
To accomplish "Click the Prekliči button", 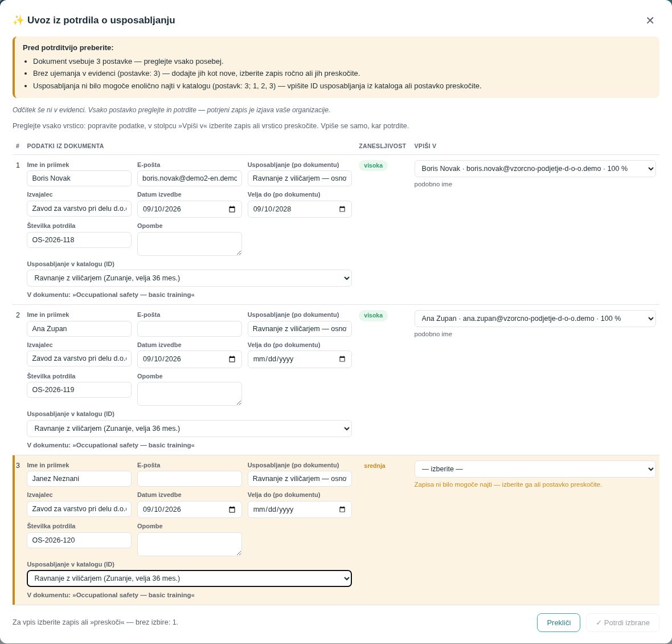I will click(559, 622).
